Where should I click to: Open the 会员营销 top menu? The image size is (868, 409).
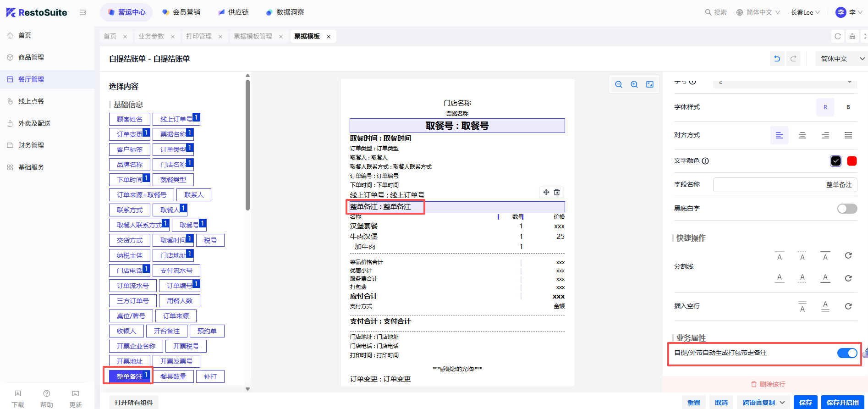[181, 12]
